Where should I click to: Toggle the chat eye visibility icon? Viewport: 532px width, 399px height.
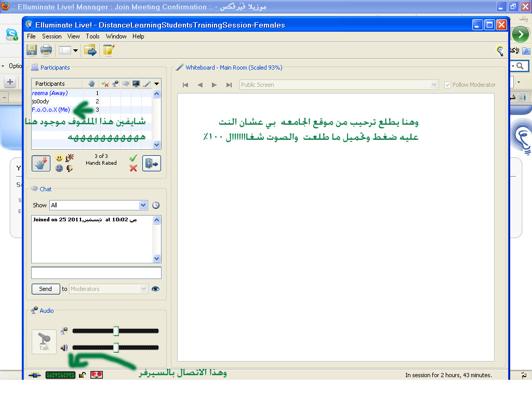coord(156,289)
